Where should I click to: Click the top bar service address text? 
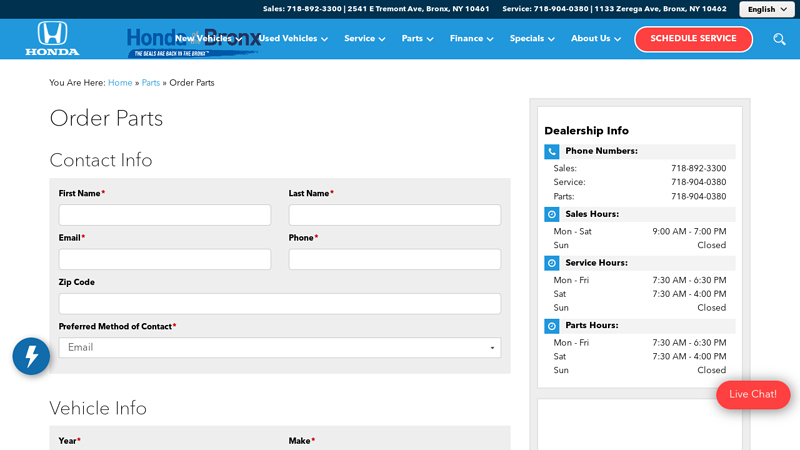[x=660, y=9]
